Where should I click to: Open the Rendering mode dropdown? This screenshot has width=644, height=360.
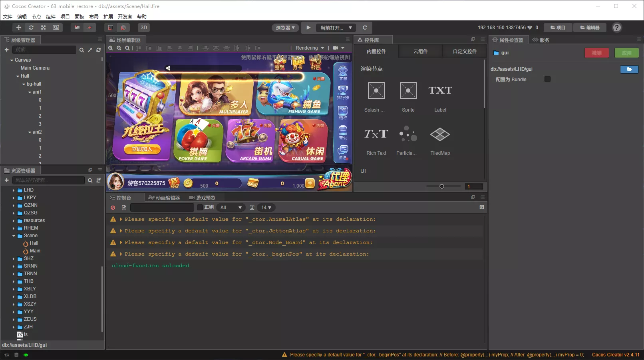coord(309,48)
